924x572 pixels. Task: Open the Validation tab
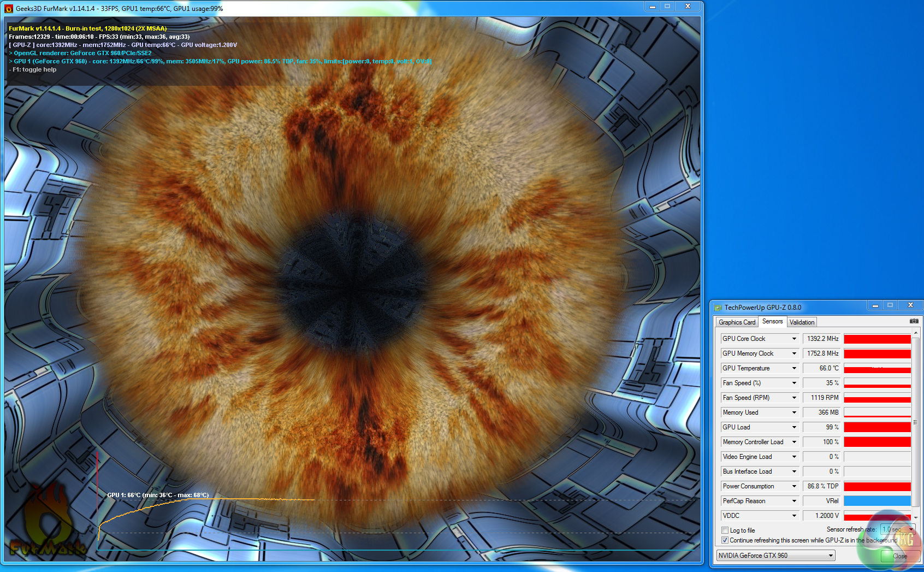[802, 322]
